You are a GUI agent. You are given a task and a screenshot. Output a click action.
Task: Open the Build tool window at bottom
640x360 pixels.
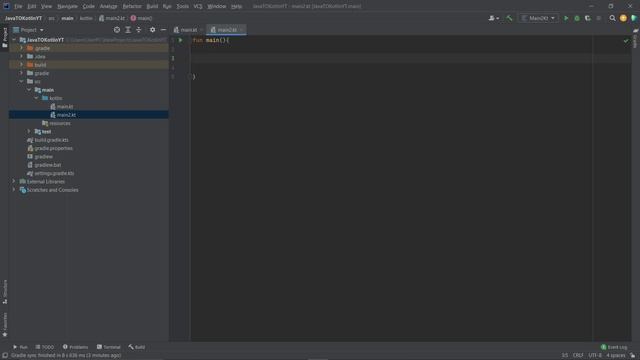coord(137,347)
